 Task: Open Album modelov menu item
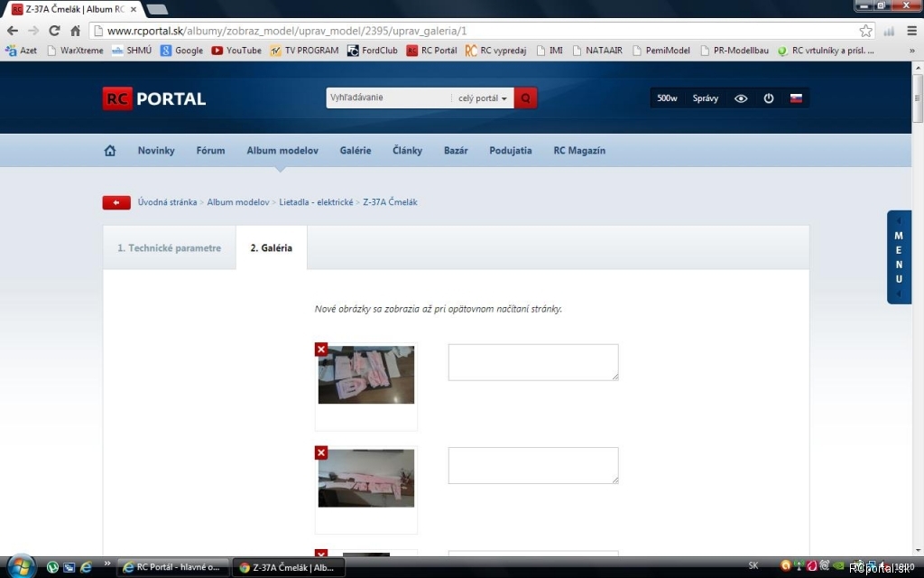tap(282, 151)
